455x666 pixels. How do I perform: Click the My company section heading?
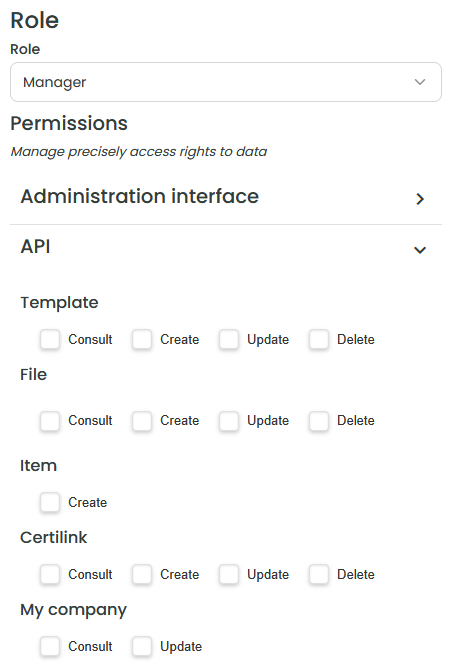click(73, 610)
